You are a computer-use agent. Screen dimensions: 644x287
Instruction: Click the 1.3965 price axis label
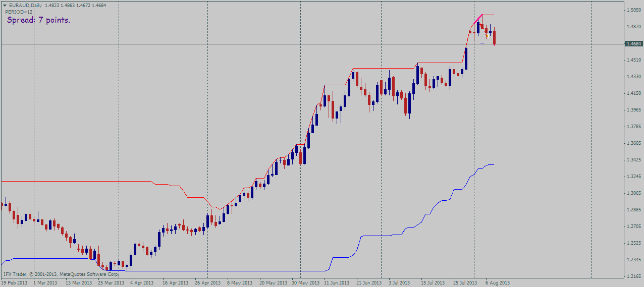click(x=634, y=110)
